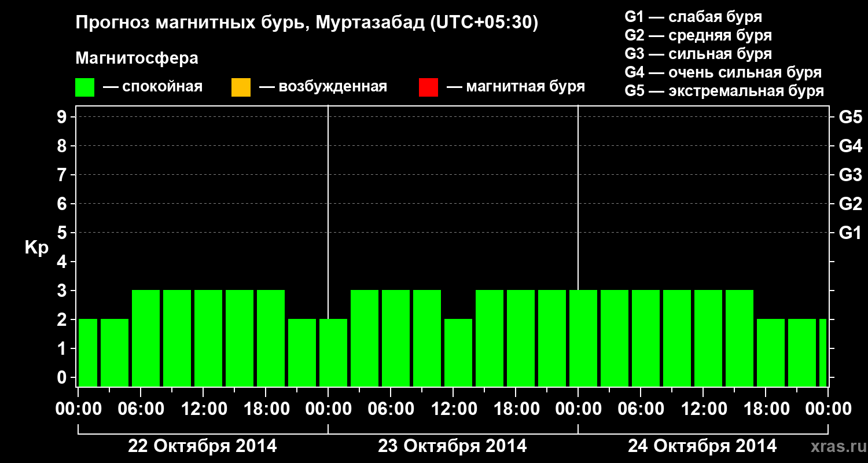Click the green 'спокойная' legend swatch
The width and height of the screenshot is (868, 463).
tap(85, 87)
